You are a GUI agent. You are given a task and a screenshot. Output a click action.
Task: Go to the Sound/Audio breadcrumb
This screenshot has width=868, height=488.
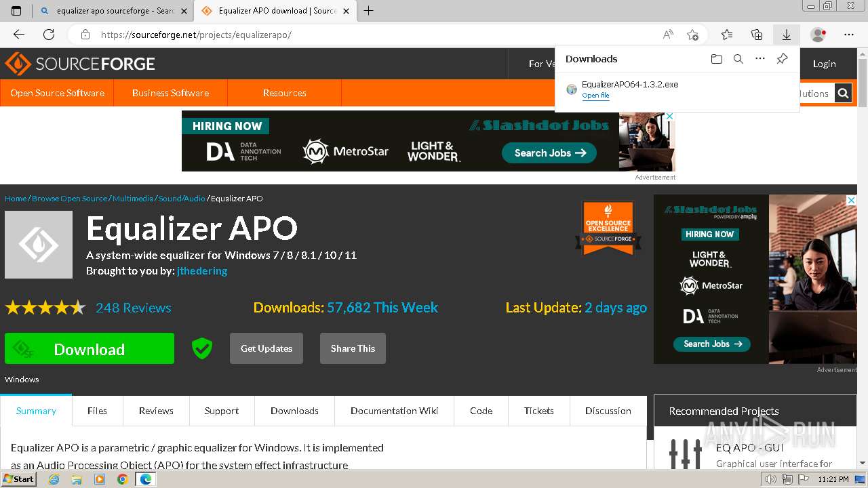[x=182, y=199]
